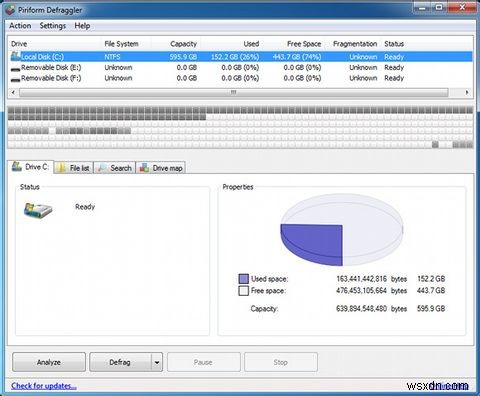The height and width of the screenshot is (396, 480).
Task: Open the Help menu
Action: click(82, 26)
